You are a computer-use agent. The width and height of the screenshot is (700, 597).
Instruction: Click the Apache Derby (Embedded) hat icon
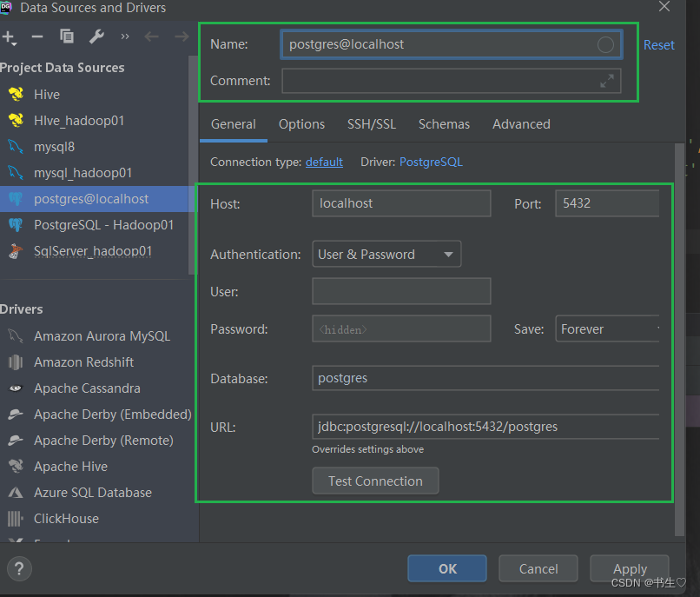pos(16,415)
